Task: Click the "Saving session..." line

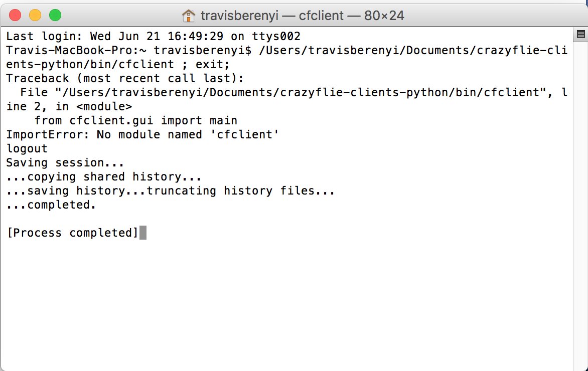Action: pyautogui.click(x=65, y=163)
